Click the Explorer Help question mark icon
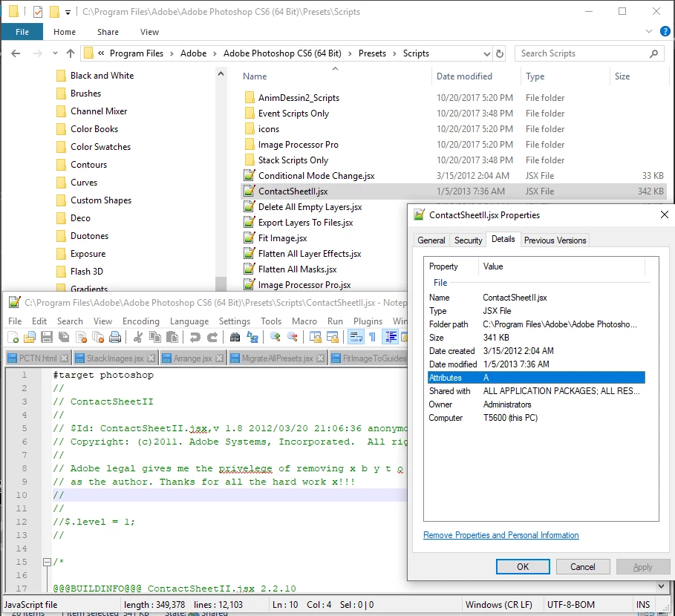675x616 pixels. click(x=665, y=31)
